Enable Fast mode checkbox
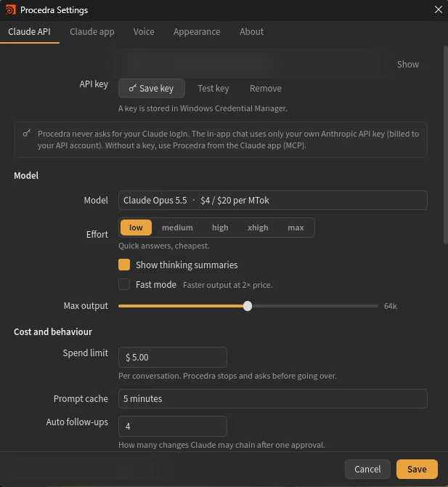Screen dimensions: 448x487 coord(124,284)
